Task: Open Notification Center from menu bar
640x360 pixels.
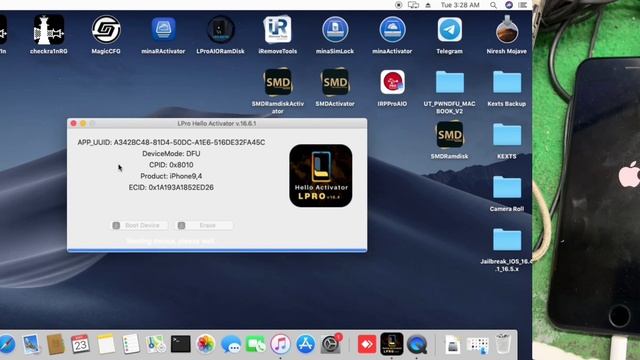Action: pyautogui.click(x=523, y=5)
